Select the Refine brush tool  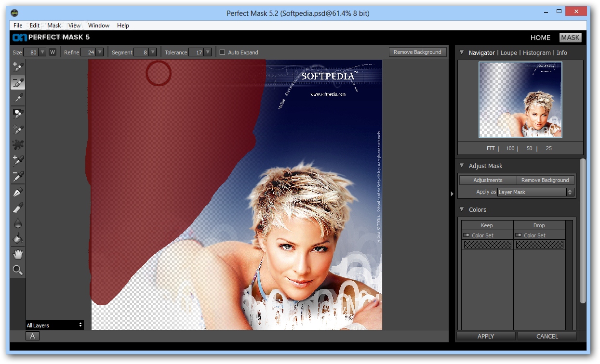(x=18, y=98)
